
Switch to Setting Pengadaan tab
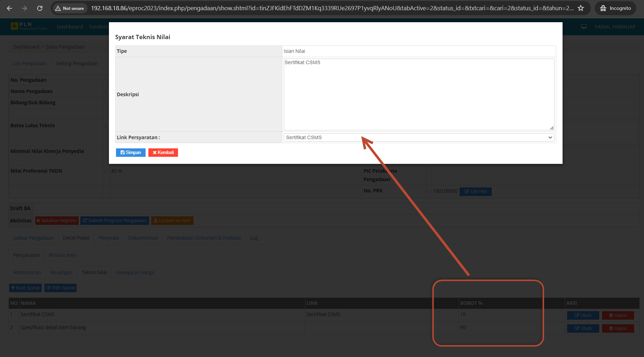[77, 63]
